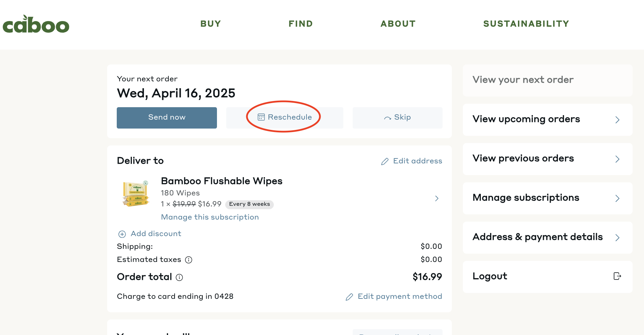Click the Estimated taxes info icon
The height and width of the screenshot is (335, 644).
[189, 260]
